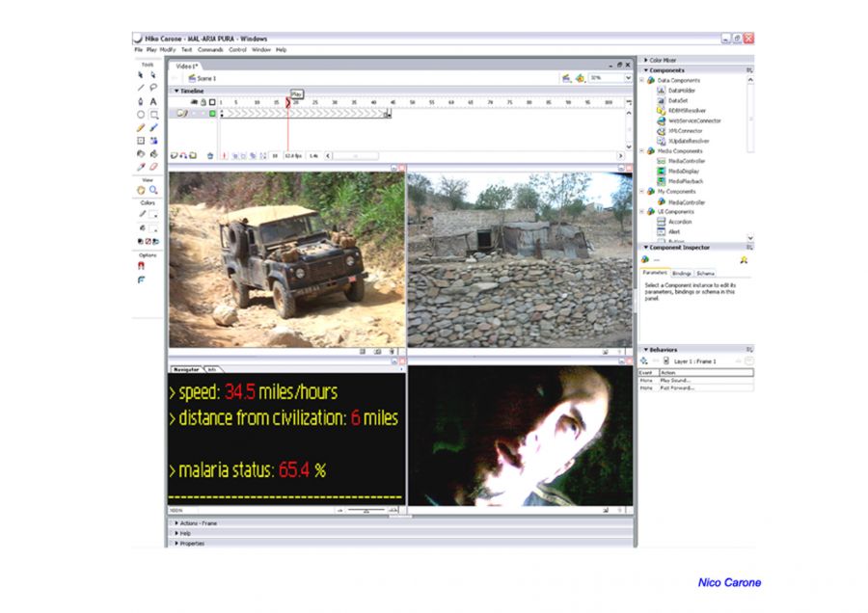The width and height of the screenshot is (868, 613).
Task: Open the stroke color swatch
Action: click(x=154, y=215)
